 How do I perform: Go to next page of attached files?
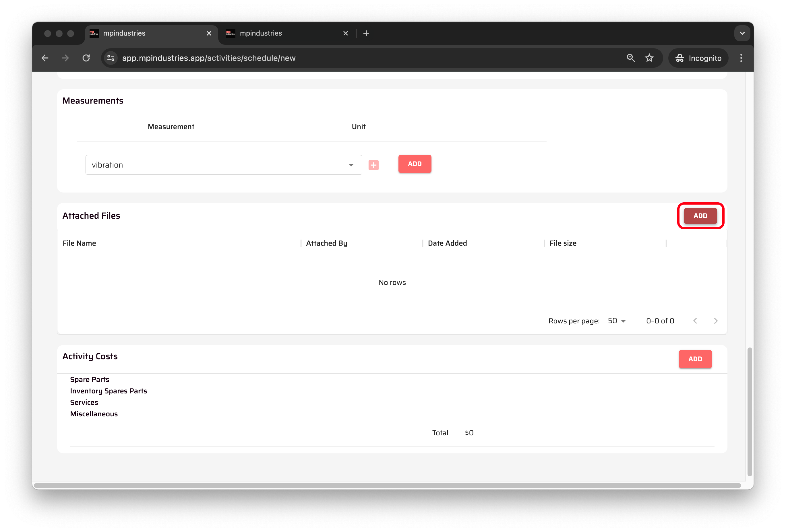tap(715, 321)
